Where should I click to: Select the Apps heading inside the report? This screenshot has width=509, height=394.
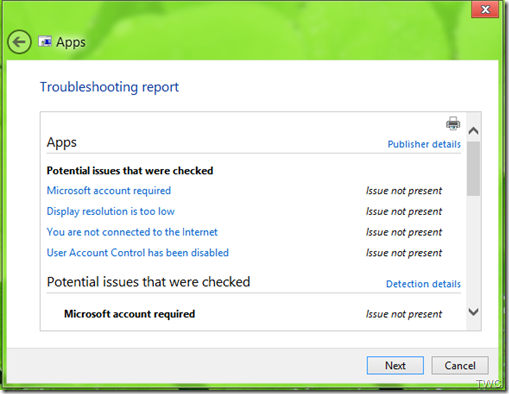[62, 142]
